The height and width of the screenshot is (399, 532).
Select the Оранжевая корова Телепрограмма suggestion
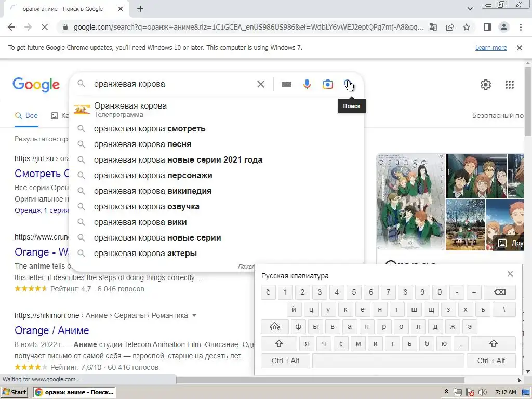pos(217,110)
